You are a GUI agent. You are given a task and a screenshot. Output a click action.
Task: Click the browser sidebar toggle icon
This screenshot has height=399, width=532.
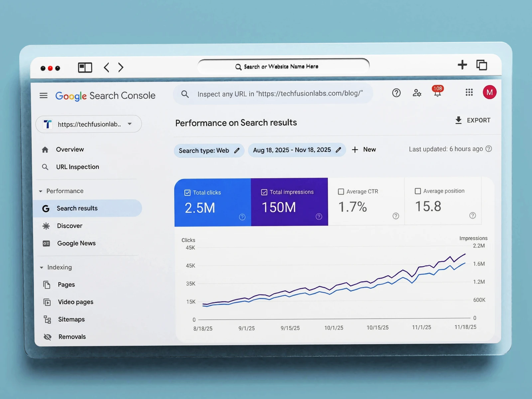[x=85, y=67]
